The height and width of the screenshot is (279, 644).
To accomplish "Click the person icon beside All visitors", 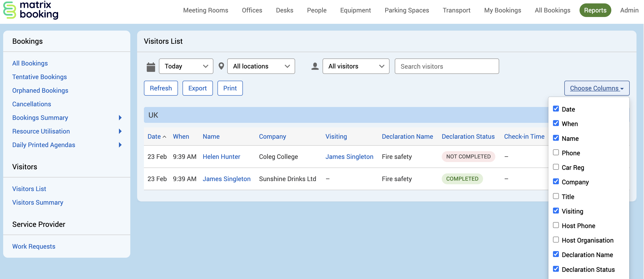I will coord(315,66).
